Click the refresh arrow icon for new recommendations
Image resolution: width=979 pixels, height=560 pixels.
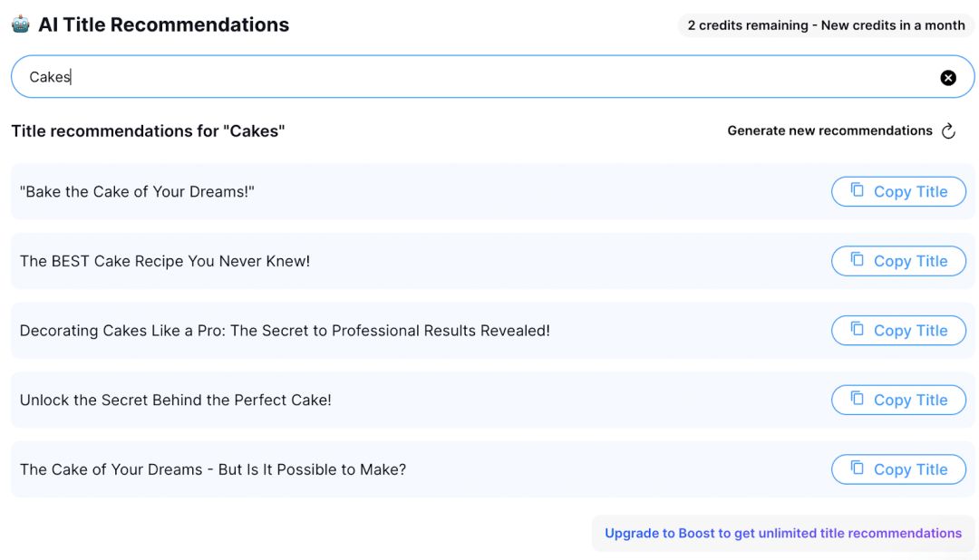tap(948, 130)
